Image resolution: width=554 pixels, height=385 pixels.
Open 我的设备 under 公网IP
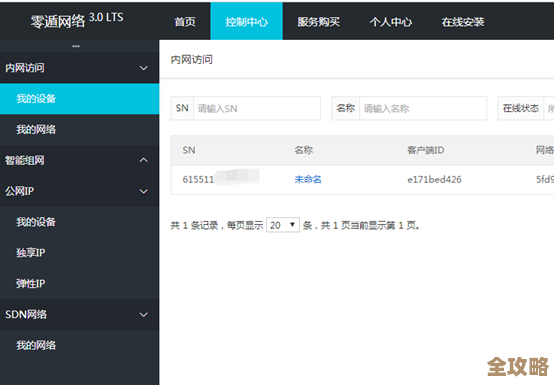tap(79, 222)
